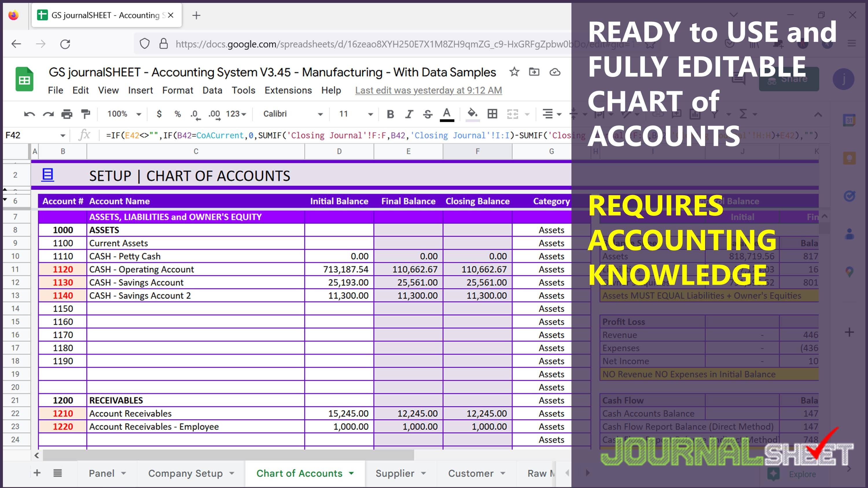Check the cloud document status icon
The width and height of the screenshot is (868, 488).
[555, 72]
